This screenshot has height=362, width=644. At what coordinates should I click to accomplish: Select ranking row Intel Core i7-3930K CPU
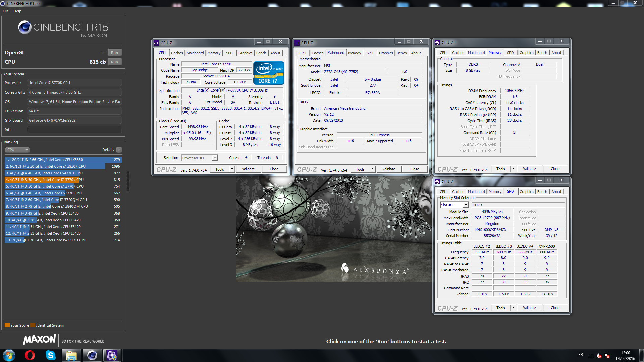[63, 166]
